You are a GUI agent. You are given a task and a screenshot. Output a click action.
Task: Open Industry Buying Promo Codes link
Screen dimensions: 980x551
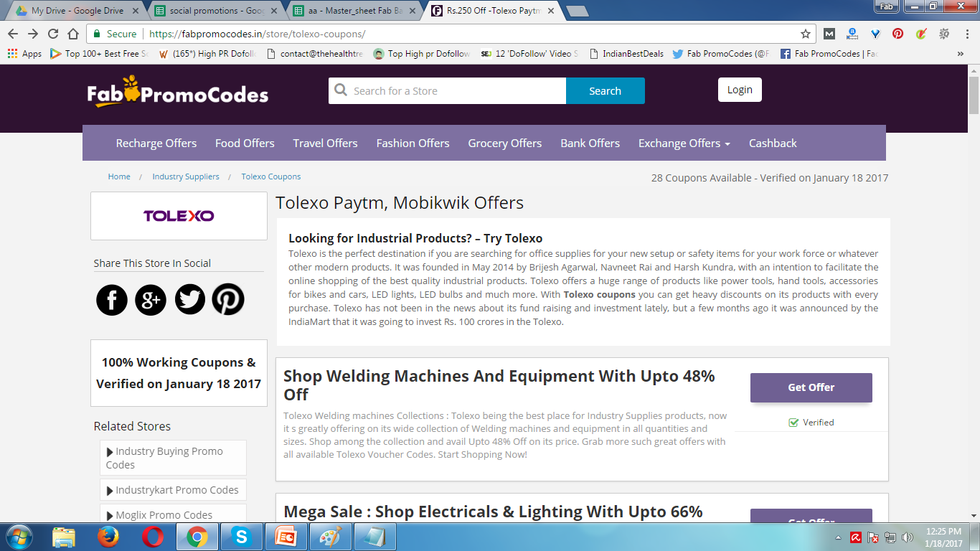[173, 458]
